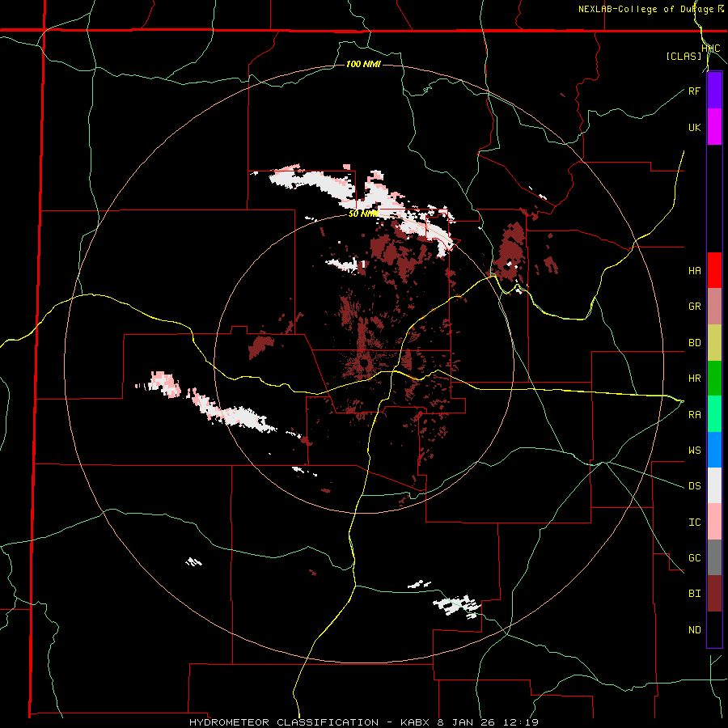Click the 50 NMI range ring label
This screenshot has height=728, width=728.
pyautogui.click(x=363, y=214)
